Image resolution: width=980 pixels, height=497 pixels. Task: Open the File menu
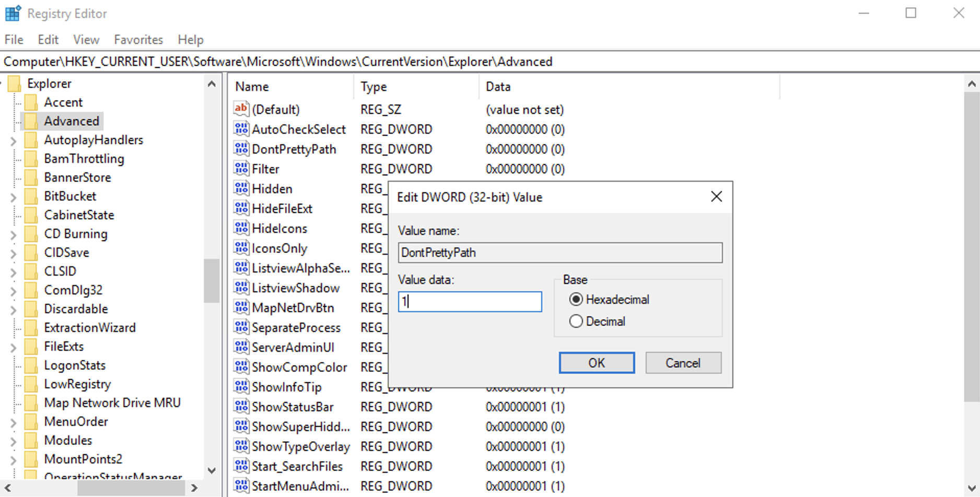[14, 40]
